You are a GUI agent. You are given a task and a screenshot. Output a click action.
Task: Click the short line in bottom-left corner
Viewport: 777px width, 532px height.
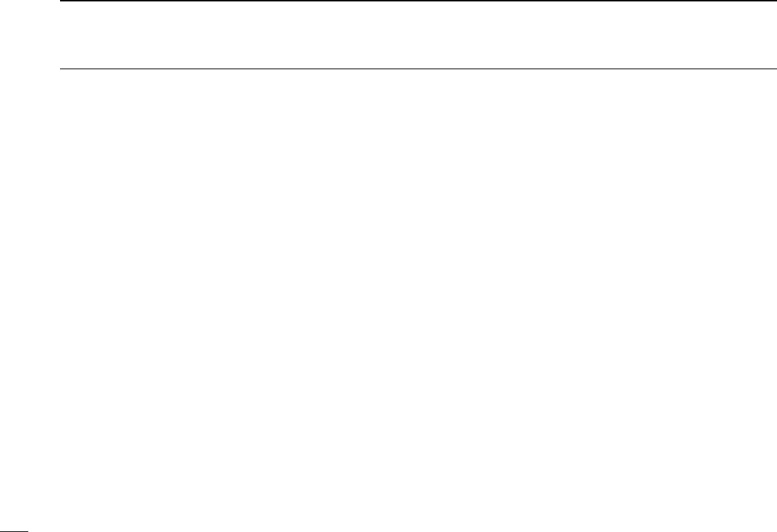coord(14,531)
